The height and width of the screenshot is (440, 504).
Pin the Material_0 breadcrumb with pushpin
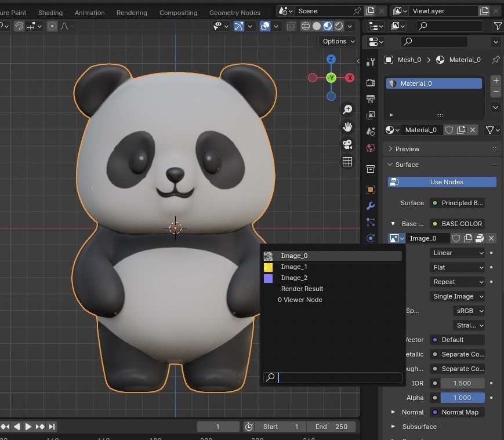click(496, 60)
